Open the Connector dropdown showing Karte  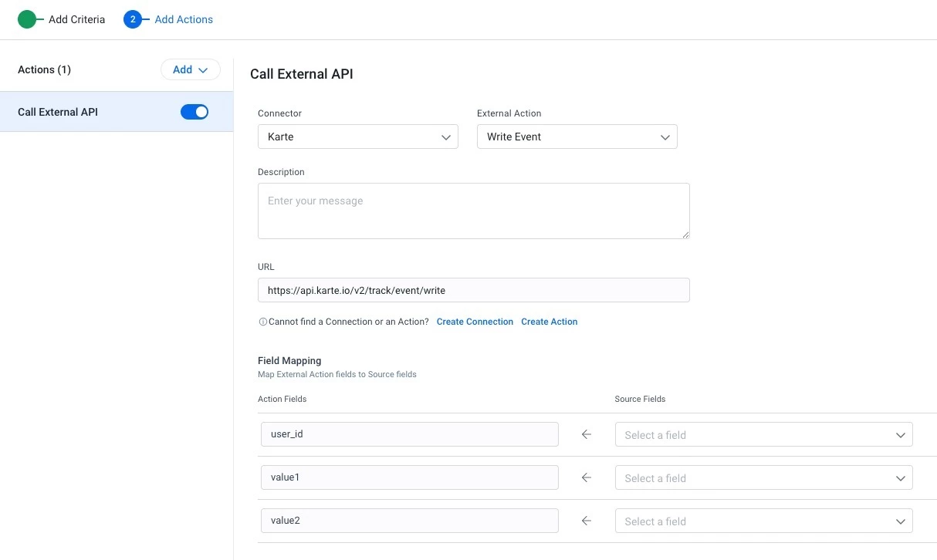357,137
